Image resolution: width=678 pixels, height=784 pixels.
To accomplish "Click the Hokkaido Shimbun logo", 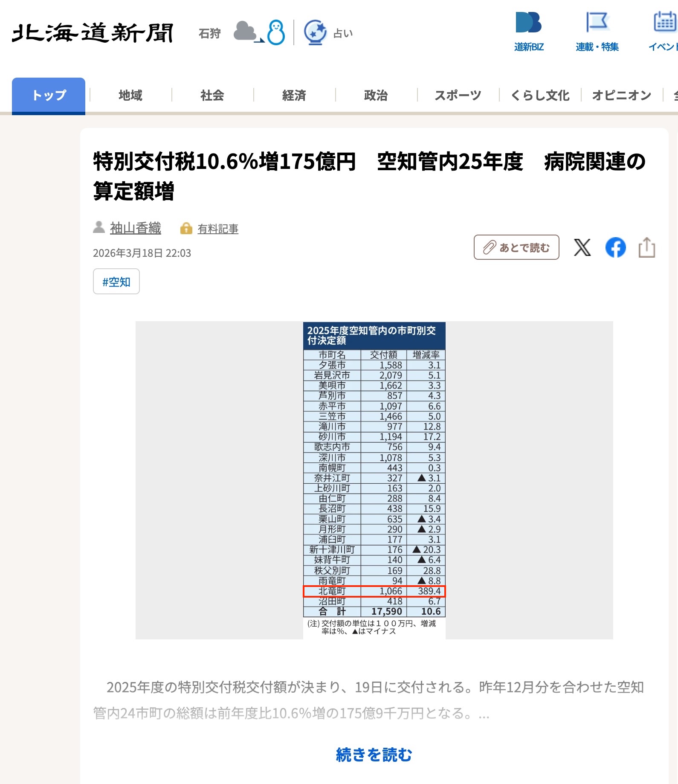I will 93,33.
